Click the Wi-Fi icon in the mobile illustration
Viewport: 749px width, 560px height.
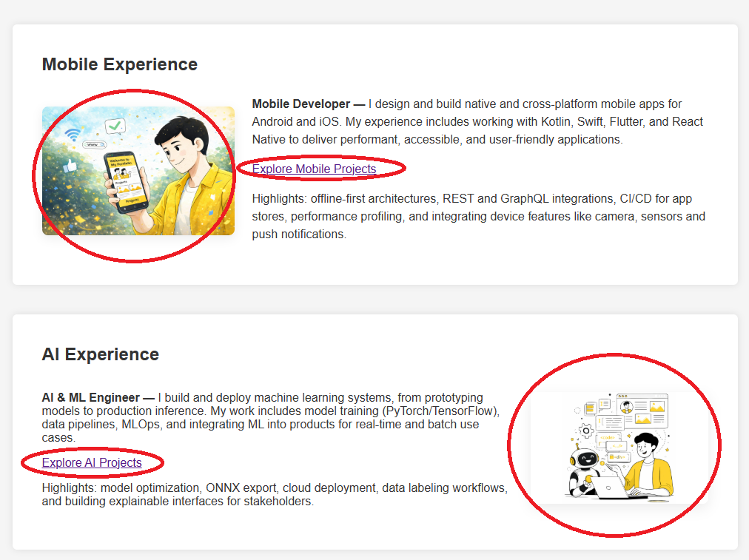pos(72,134)
